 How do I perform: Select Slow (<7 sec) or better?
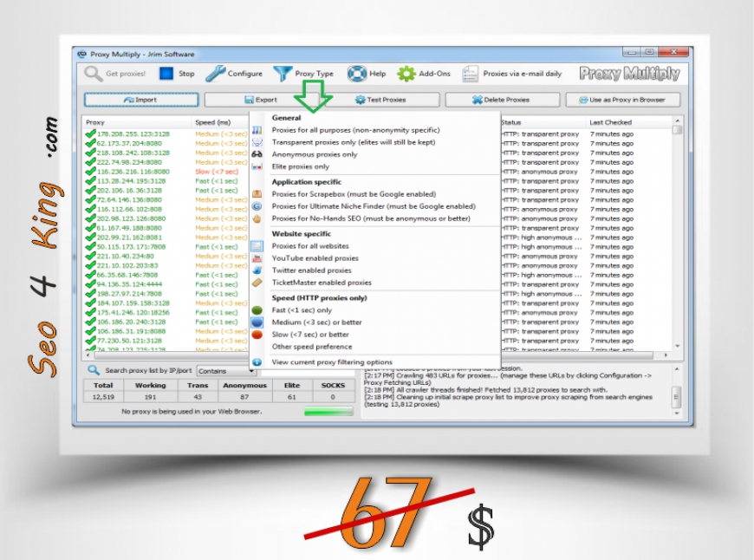coord(310,335)
